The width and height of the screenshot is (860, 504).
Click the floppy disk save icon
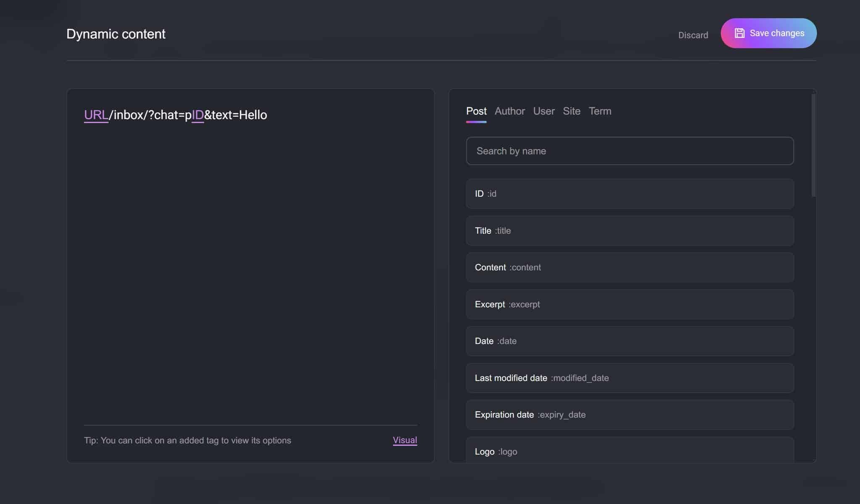tap(739, 33)
